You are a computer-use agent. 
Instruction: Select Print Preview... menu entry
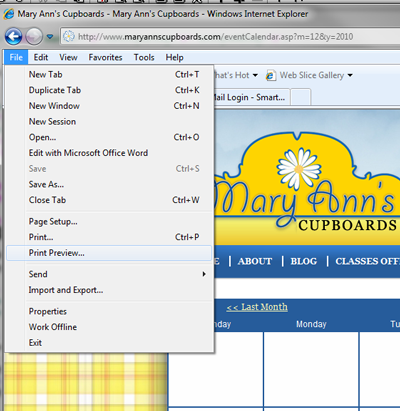tap(109, 253)
